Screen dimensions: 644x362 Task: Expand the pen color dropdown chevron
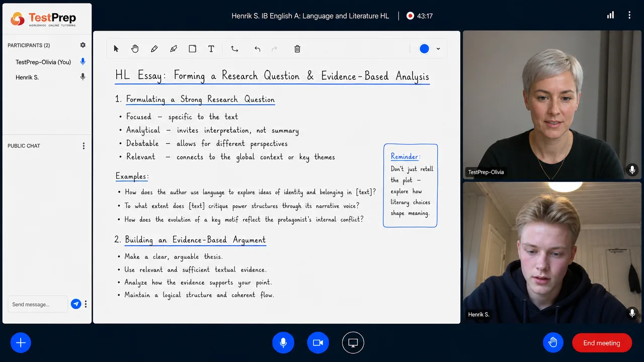coord(438,49)
